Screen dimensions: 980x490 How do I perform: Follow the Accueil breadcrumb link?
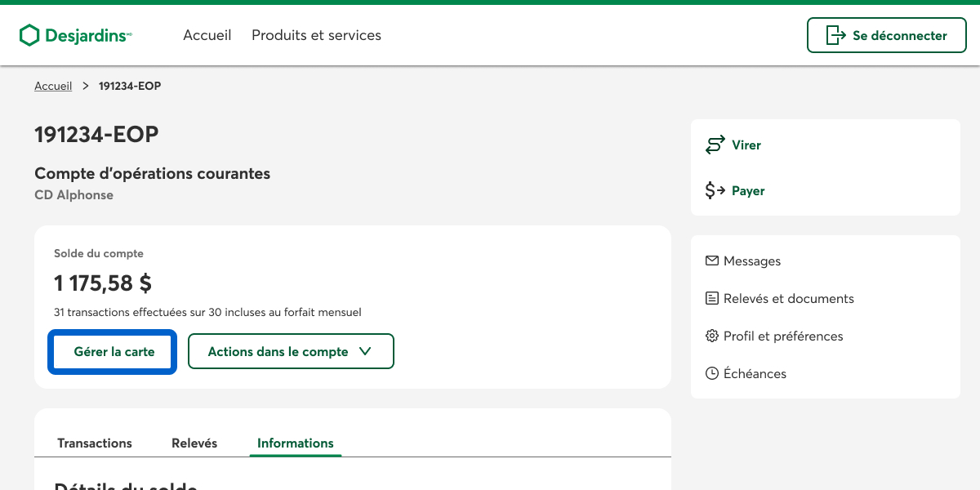click(x=53, y=86)
